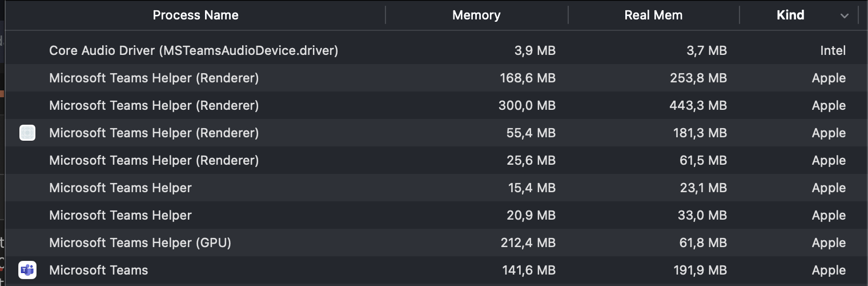The height and width of the screenshot is (286, 868).
Task: Click the 25,6 MB memory value
Action: (x=531, y=160)
